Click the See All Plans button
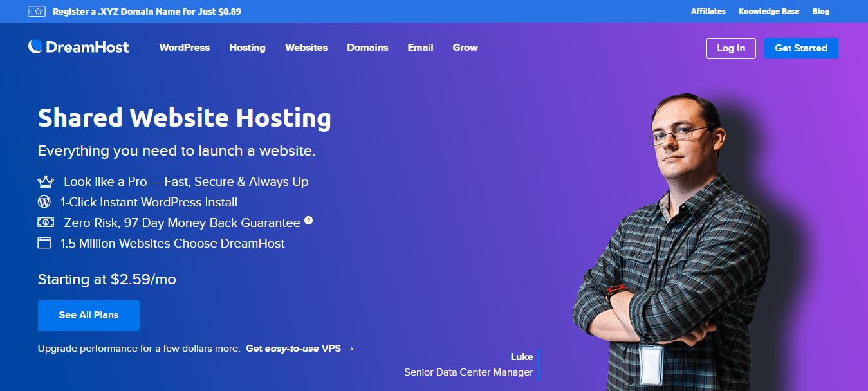The width and height of the screenshot is (868, 391). coord(88,315)
